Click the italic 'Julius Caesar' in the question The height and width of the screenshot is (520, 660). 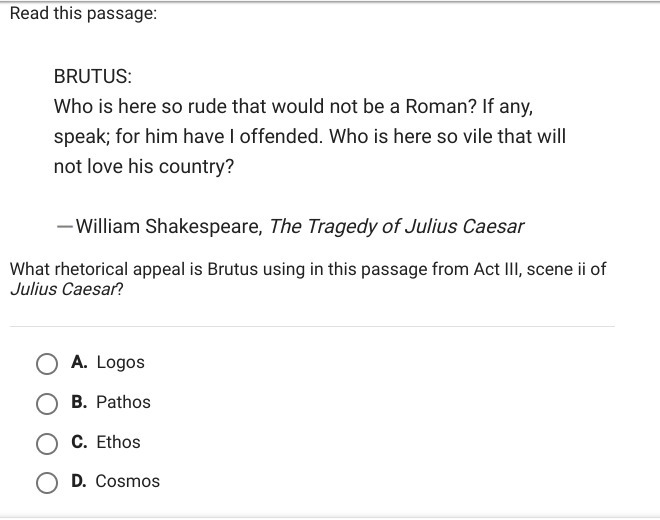tap(63, 289)
